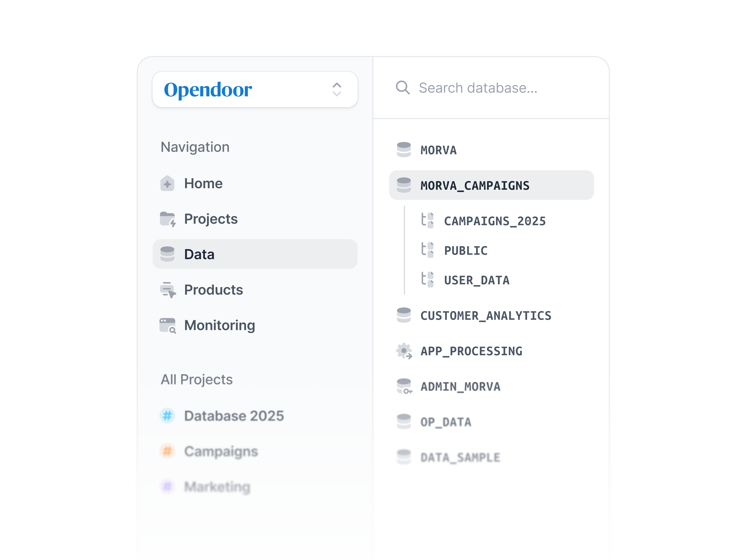747x560 pixels.
Task: Click into the Search database field
Action: 491,88
